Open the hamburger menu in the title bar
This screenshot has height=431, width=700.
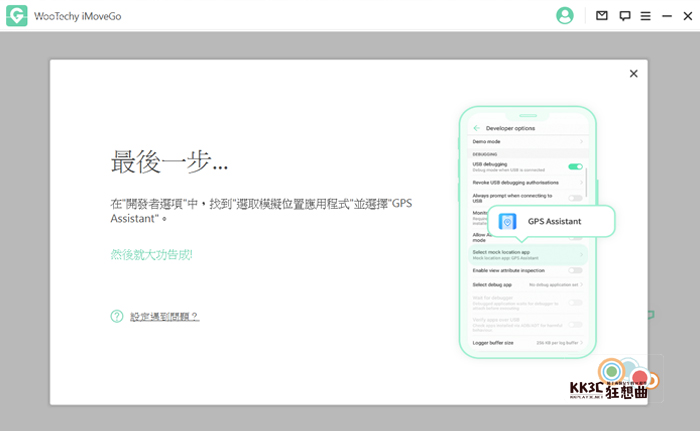[645, 16]
